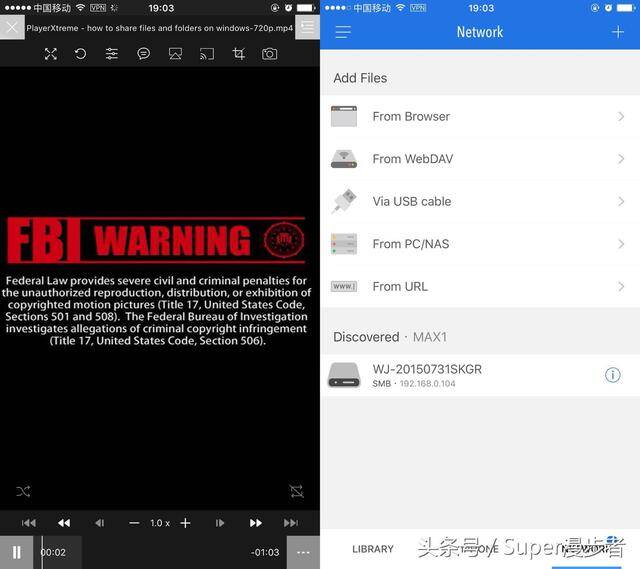Viewport: 640px width, 569px height.
Task: Fast forward the video
Action: 256,523
